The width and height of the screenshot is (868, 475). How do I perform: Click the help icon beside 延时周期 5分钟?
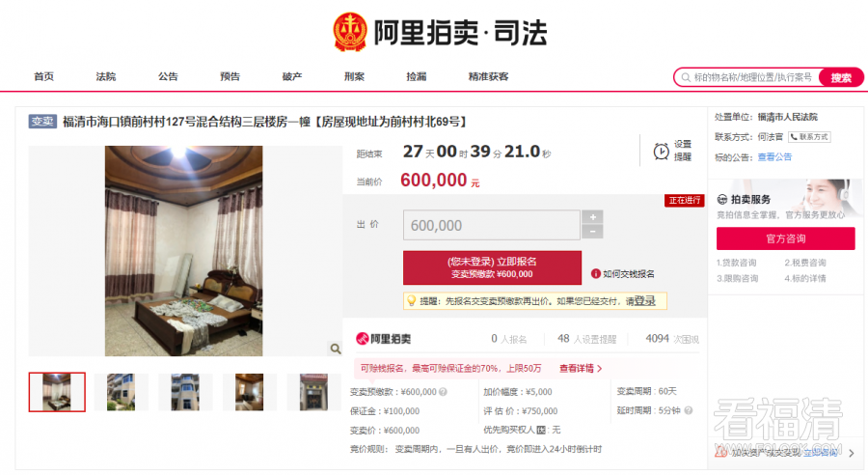point(688,410)
